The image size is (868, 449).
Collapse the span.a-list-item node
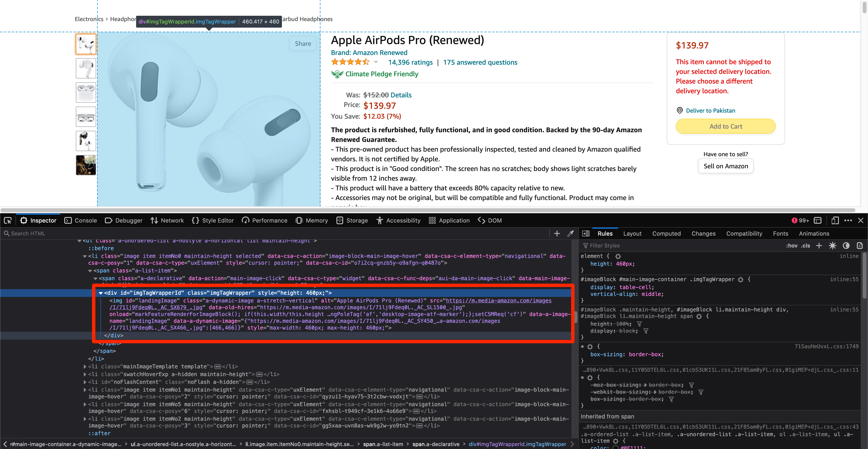pyautogui.click(x=90, y=271)
